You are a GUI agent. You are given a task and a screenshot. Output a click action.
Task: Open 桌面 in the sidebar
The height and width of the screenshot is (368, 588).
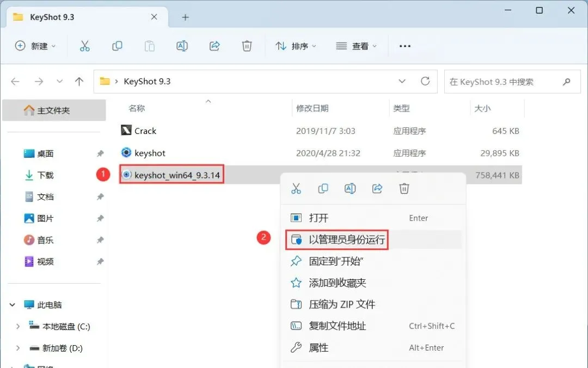coord(45,154)
